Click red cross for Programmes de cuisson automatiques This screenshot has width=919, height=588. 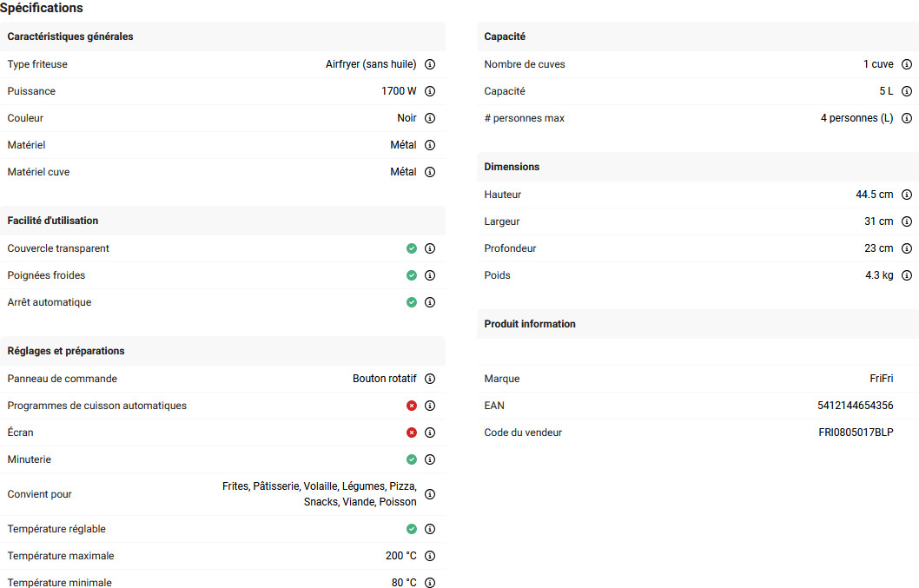click(x=412, y=406)
